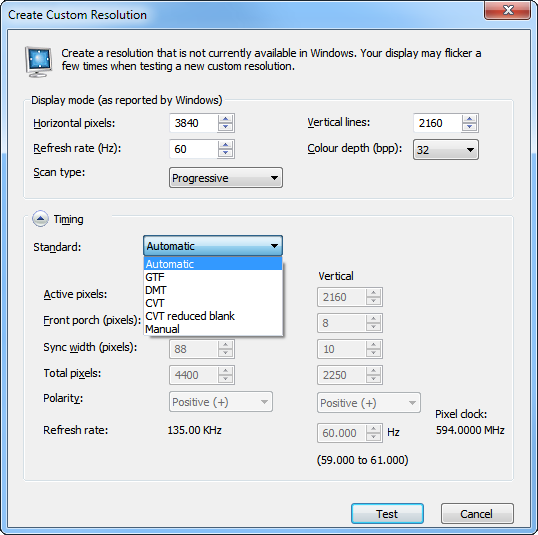This screenshot has width=538, height=535.
Task: Decrease Horizontal pixels with down arrow
Action: 225,127
